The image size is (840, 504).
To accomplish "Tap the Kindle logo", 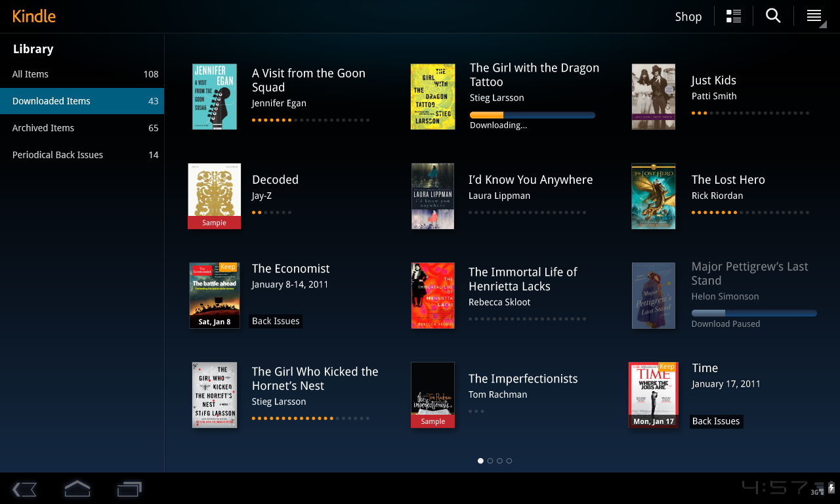I will [x=34, y=16].
